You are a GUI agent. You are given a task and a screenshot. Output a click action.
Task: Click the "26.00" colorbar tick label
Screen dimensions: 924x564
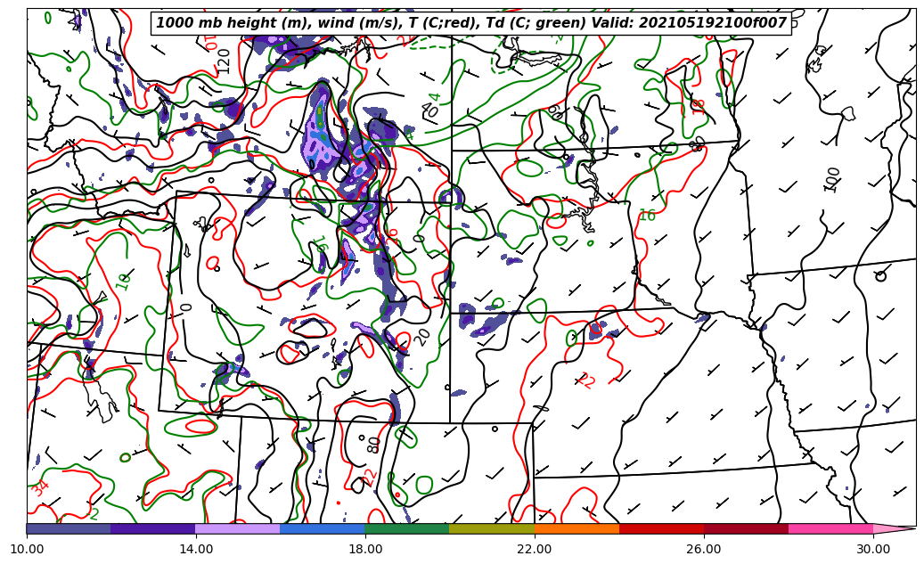pos(704,549)
